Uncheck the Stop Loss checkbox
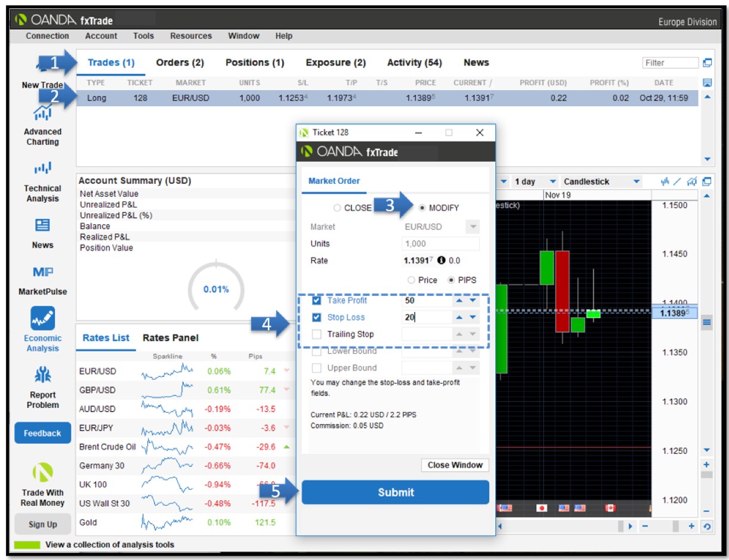Image resolution: width=729 pixels, height=560 pixels. click(x=317, y=317)
